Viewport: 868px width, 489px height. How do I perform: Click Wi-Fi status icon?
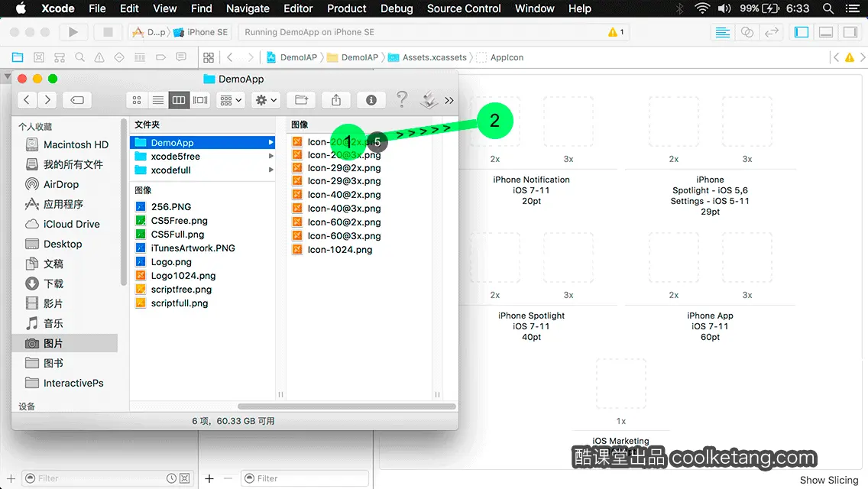point(702,8)
